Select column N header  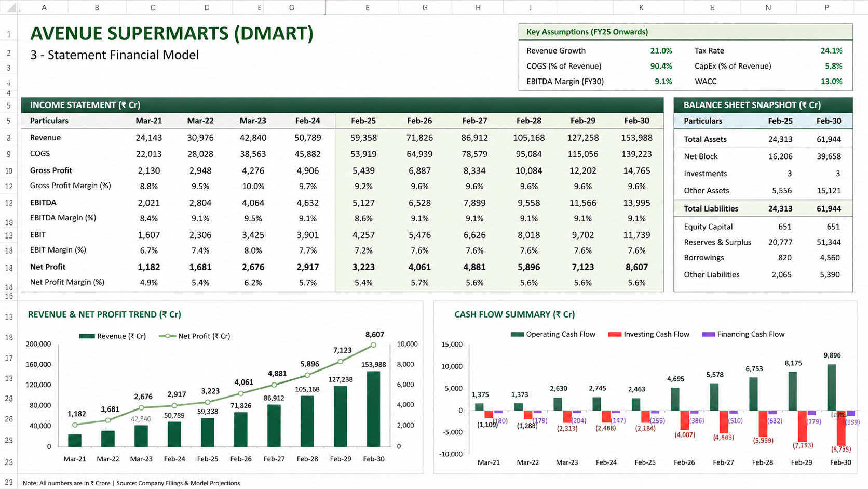pos(768,7)
